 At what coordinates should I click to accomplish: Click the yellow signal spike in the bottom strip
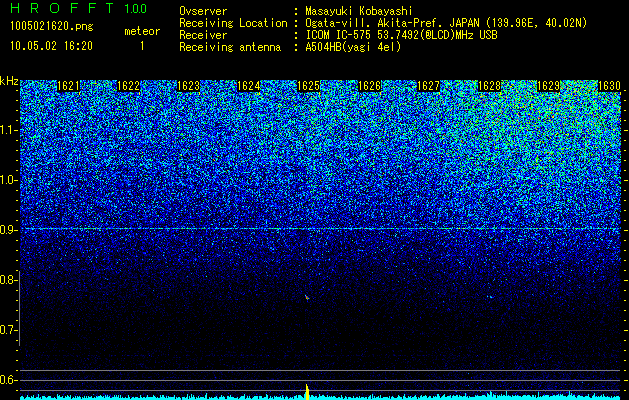(307, 392)
